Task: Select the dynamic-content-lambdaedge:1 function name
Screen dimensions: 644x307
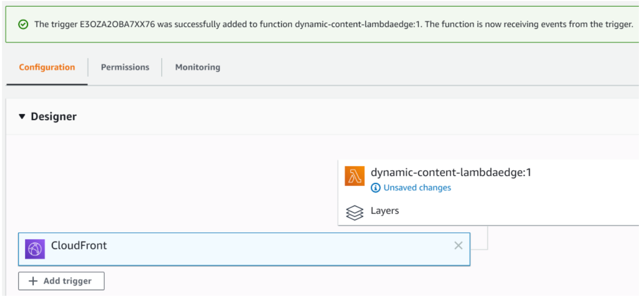Action: pyautogui.click(x=451, y=172)
